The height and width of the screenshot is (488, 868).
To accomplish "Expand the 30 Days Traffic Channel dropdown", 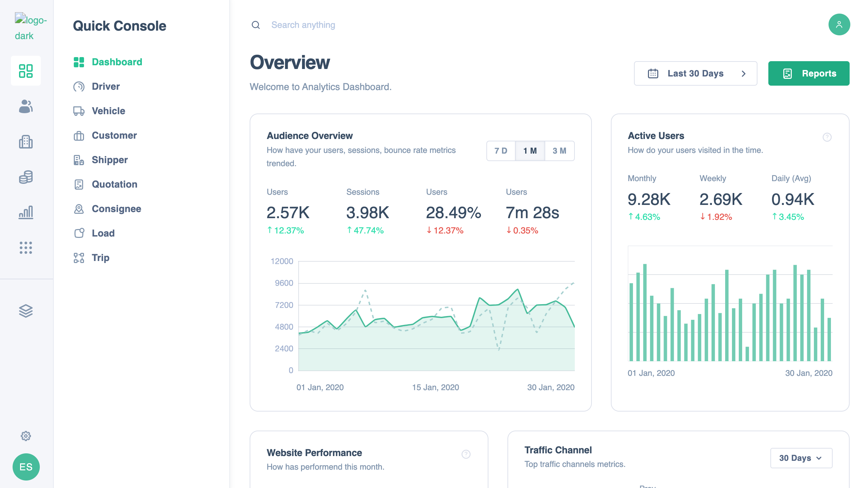I will tap(801, 458).
